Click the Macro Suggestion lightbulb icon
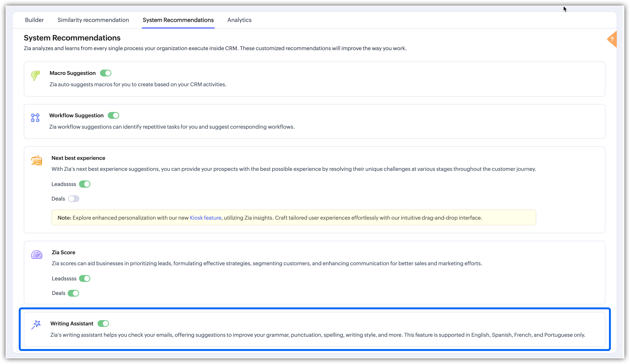630x364 pixels. point(35,75)
